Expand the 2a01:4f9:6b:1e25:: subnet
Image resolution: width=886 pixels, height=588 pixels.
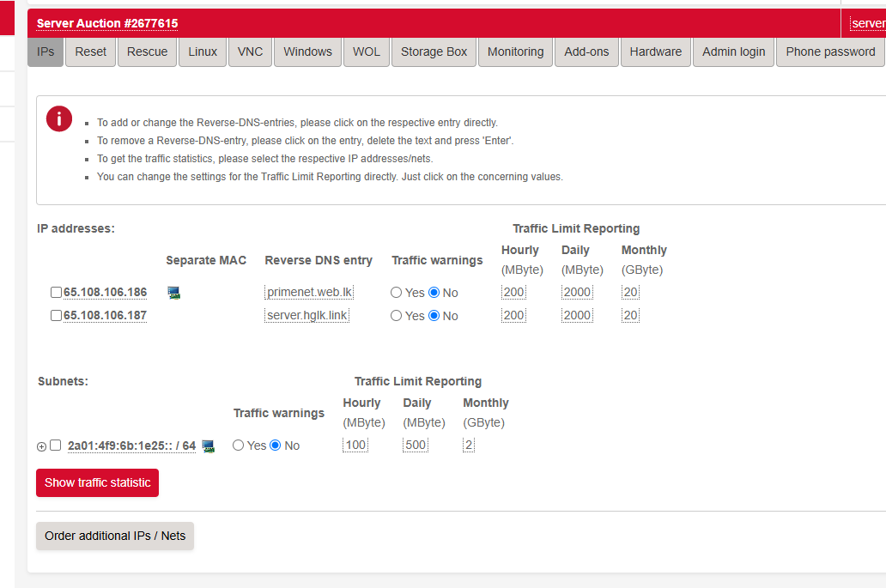pyautogui.click(x=41, y=446)
